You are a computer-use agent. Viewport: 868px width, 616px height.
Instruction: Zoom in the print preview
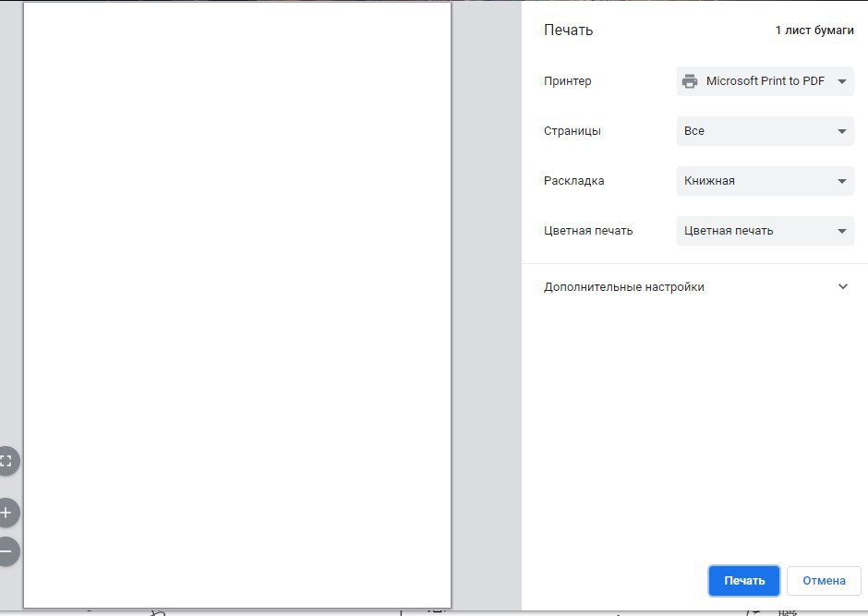6,513
